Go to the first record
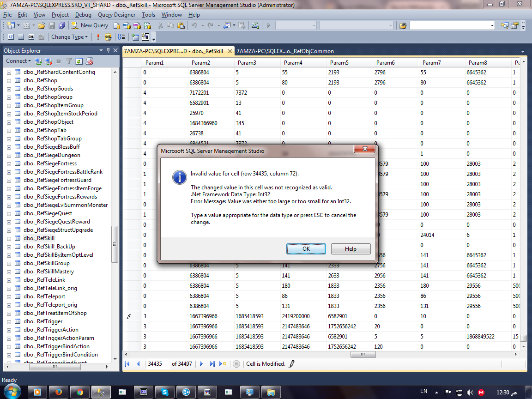Image resolution: width=532 pixels, height=399 pixels. pyautogui.click(x=127, y=364)
